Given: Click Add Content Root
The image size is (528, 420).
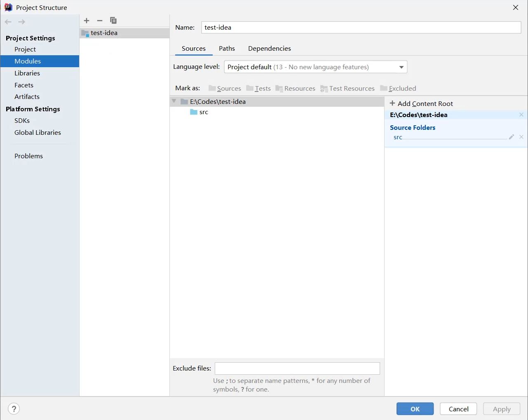Looking at the screenshot, I should [421, 103].
